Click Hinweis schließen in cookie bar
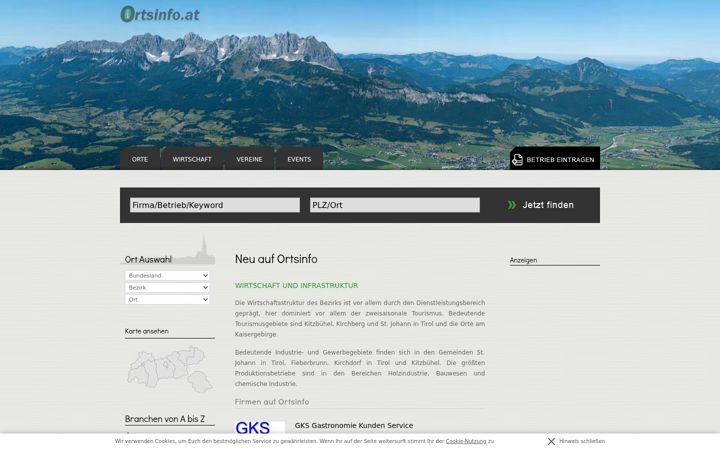Screen dimensions: 720x450 [x=582, y=441]
